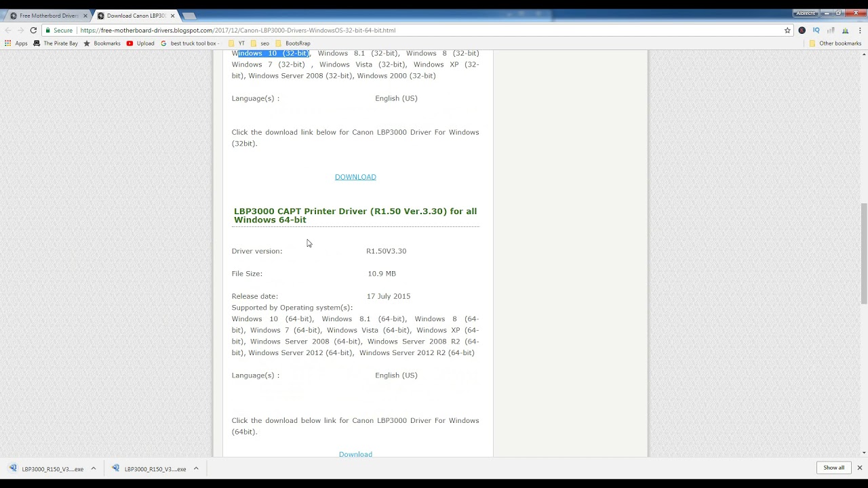
Task: Click the scrollbar up arrow
Action: coord(864,53)
